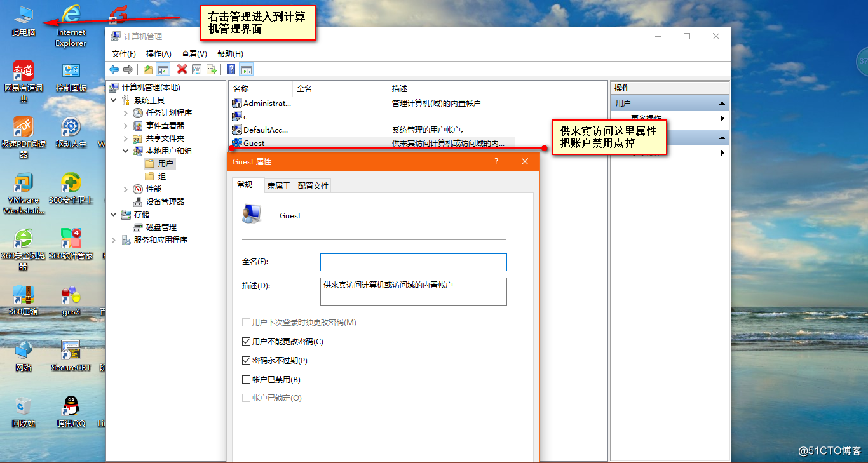The width and height of the screenshot is (868, 463).
Task: Uncheck 用户不能更改密码(C) checkbox
Action: [x=247, y=342]
